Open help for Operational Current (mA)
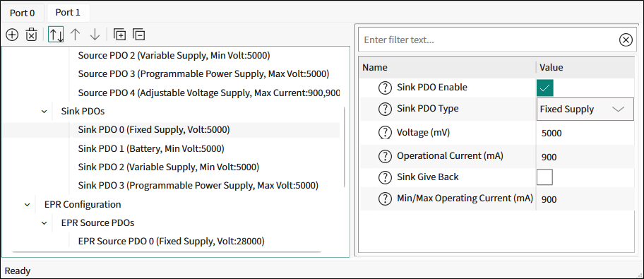The image size is (644, 279). pos(385,156)
